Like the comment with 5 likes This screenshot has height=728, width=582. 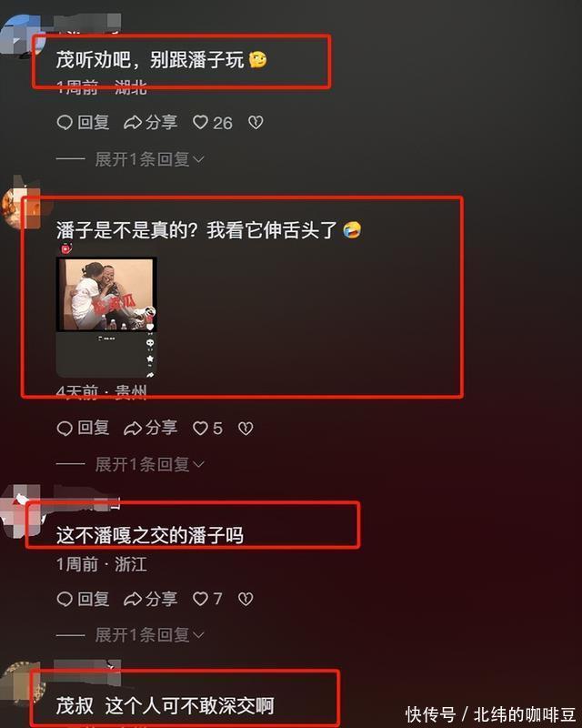tap(207, 428)
